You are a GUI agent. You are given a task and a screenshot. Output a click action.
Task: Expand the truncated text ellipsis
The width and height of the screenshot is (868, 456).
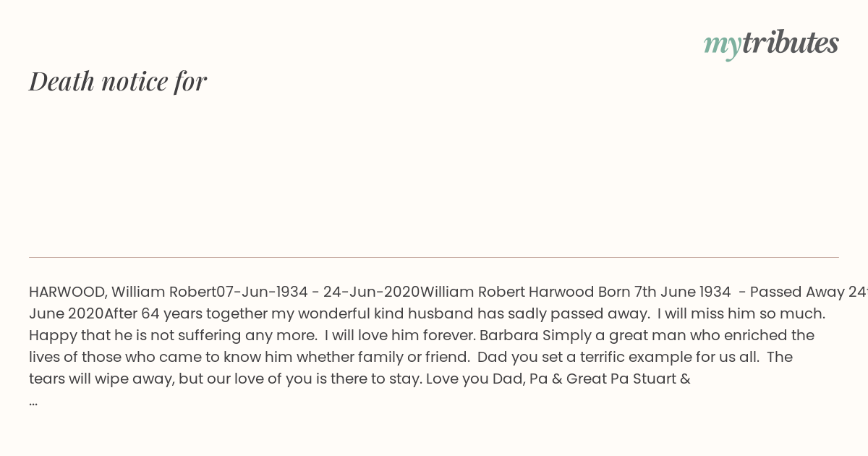coord(33,402)
